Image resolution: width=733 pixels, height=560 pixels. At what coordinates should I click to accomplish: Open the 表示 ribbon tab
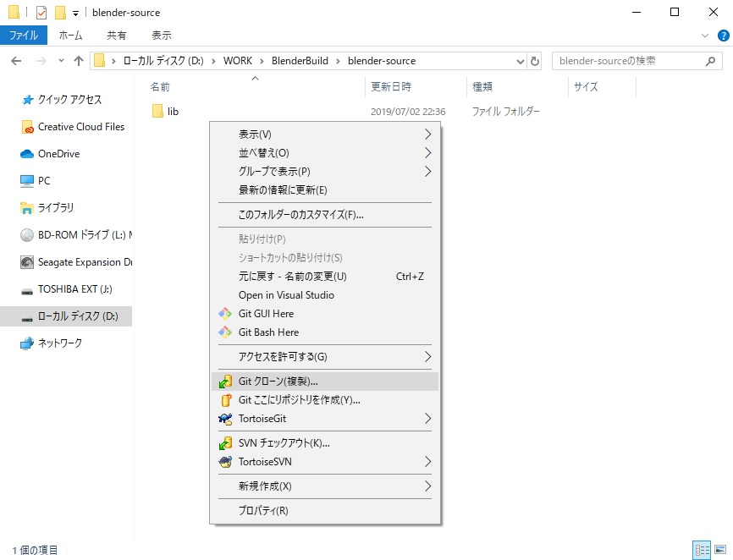click(162, 36)
